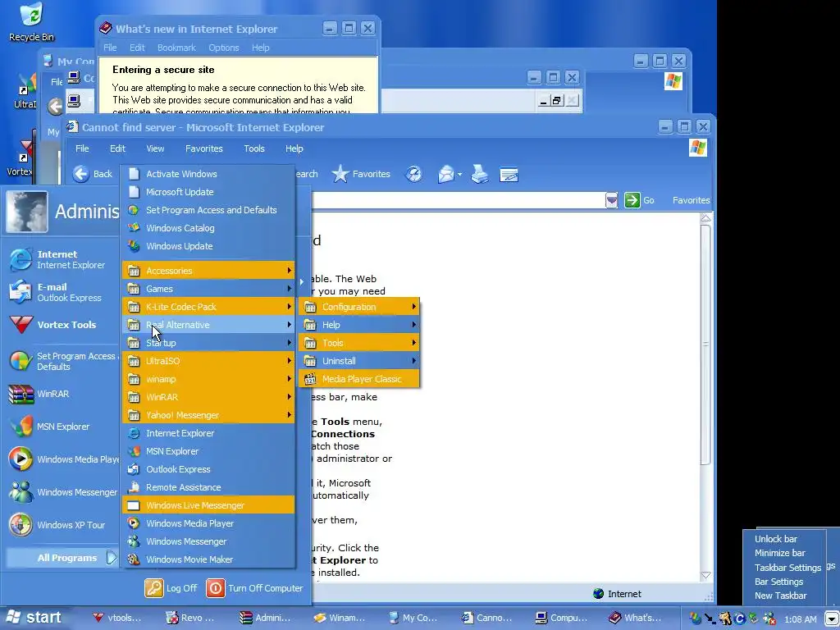Click the Internet Explorer address bar field
The height and width of the screenshot is (630, 840).
[x=458, y=200]
